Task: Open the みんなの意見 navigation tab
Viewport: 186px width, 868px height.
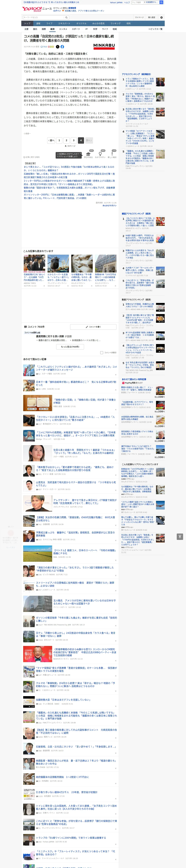Action: [x=99, y=24]
